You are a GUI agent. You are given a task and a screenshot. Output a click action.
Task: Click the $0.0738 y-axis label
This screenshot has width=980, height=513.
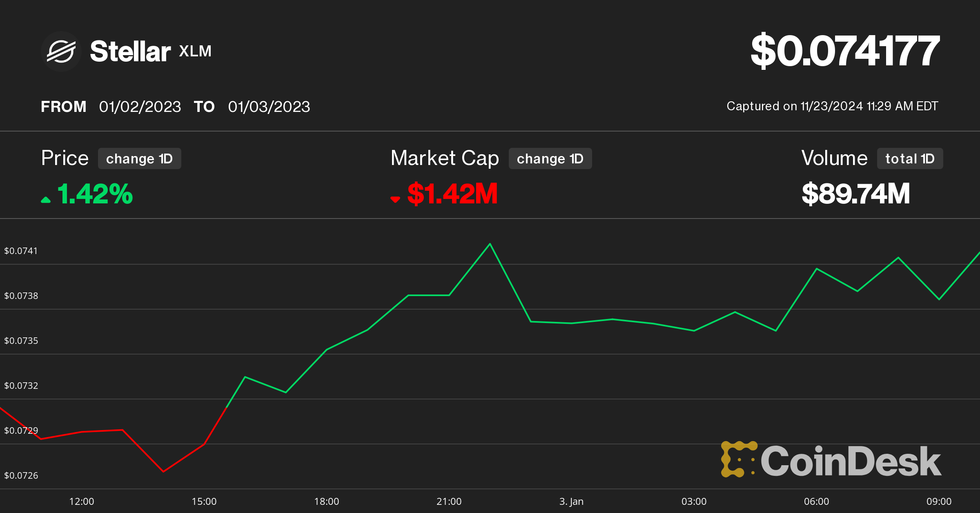click(x=21, y=296)
